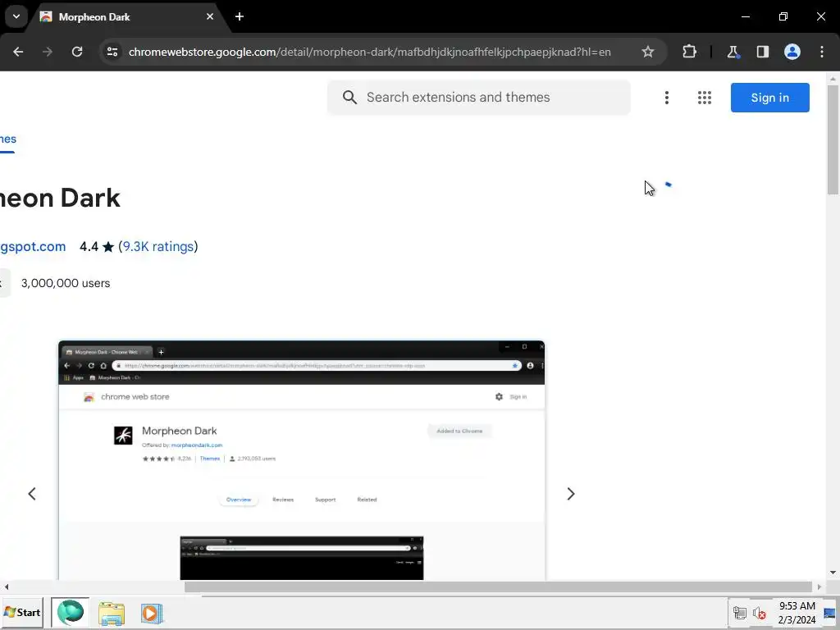Open the Edge browser taskbar icon
Image resolution: width=840 pixels, height=630 pixels.
tap(71, 612)
